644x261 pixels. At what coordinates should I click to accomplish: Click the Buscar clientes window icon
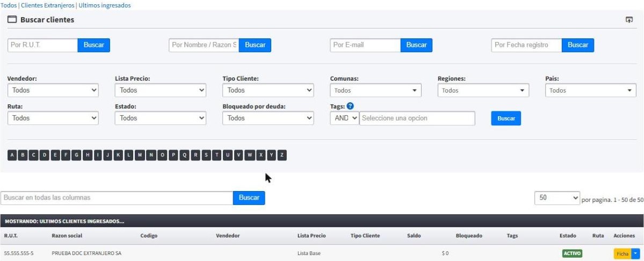[12, 20]
